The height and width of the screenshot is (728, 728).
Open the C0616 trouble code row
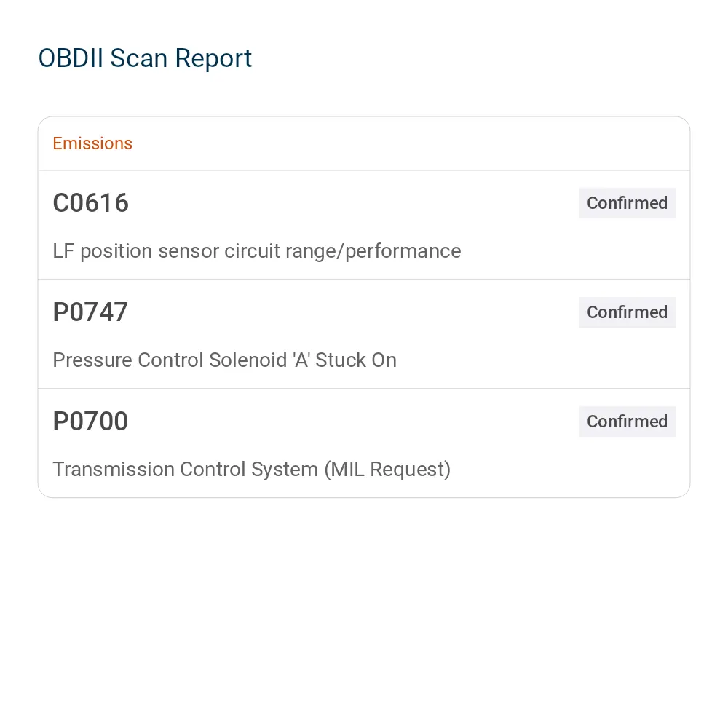pos(364,225)
